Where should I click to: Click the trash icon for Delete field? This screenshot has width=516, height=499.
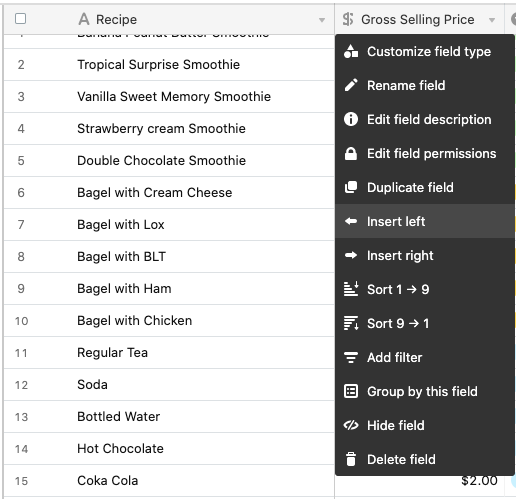click(351, 459)
